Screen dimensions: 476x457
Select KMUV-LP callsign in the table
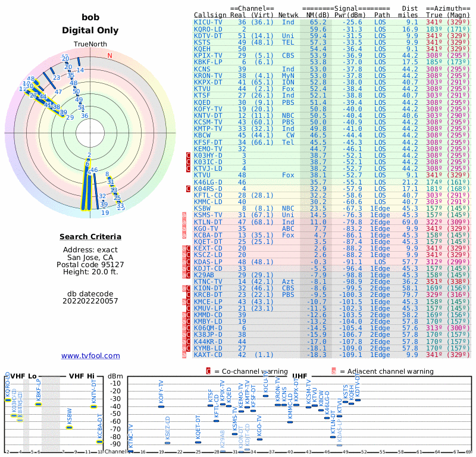pos(208,308)
